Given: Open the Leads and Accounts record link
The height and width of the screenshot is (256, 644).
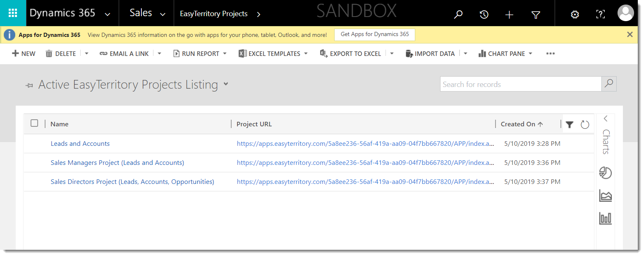Looking at the screenshot, I should click(x=80, y=144).
